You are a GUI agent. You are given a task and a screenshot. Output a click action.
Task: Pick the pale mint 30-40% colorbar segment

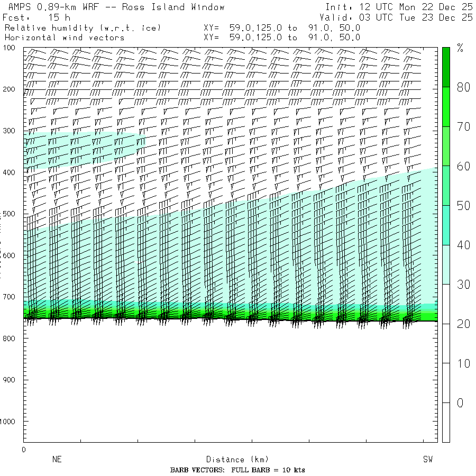tap(446, 265)
